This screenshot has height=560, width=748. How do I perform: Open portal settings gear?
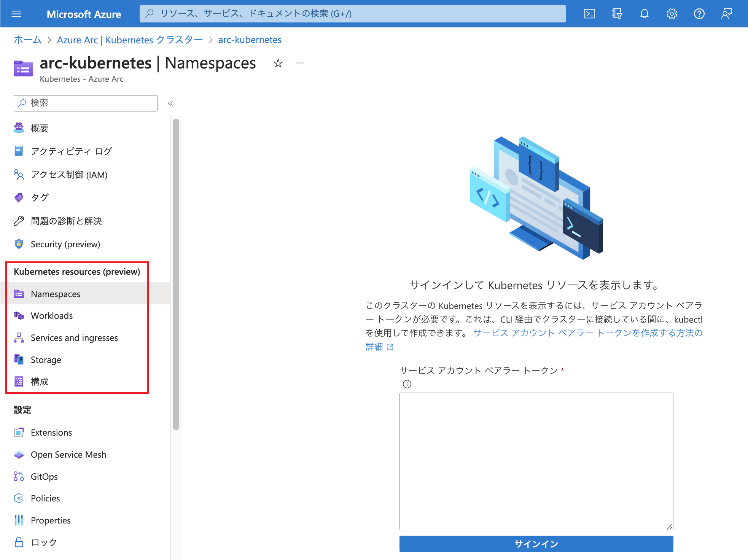click(672, 14)
